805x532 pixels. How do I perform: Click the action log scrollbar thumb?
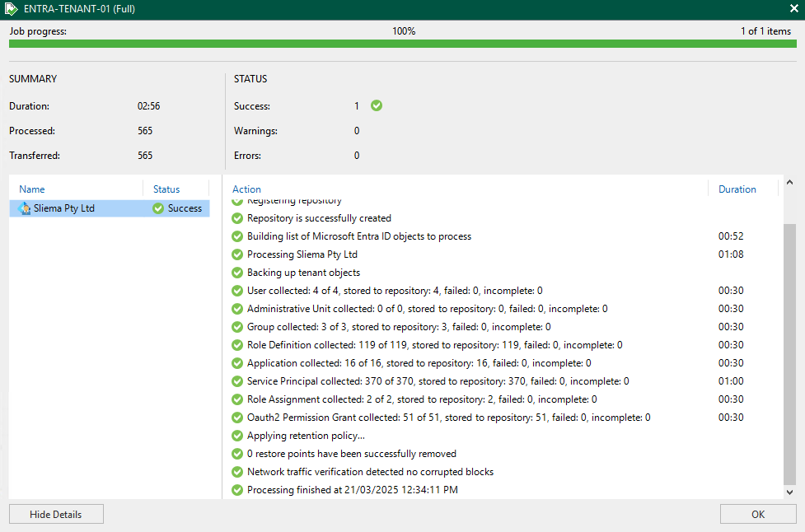[789, 353]
